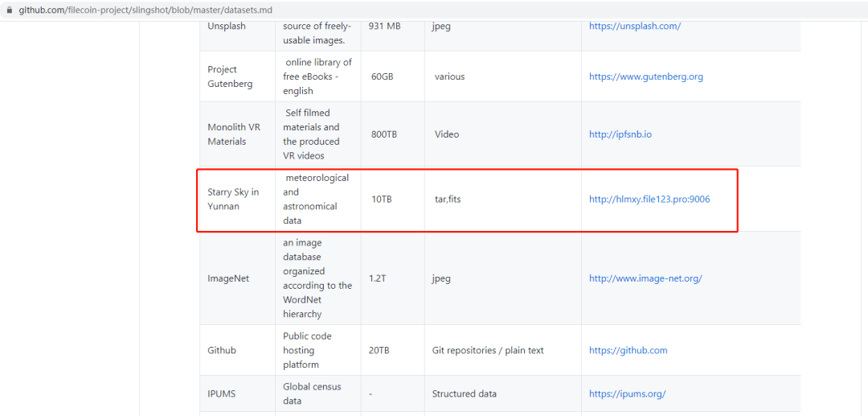Open the unsplash.com link
The image size is (868, 416).
click(x=634, y=26)
